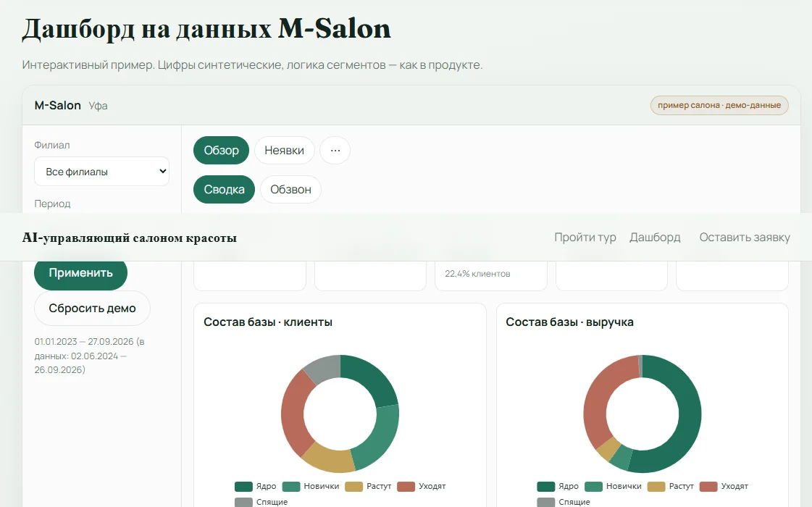
Task: Toggle Новички legend in clients chart
Action: pos(311,486)
